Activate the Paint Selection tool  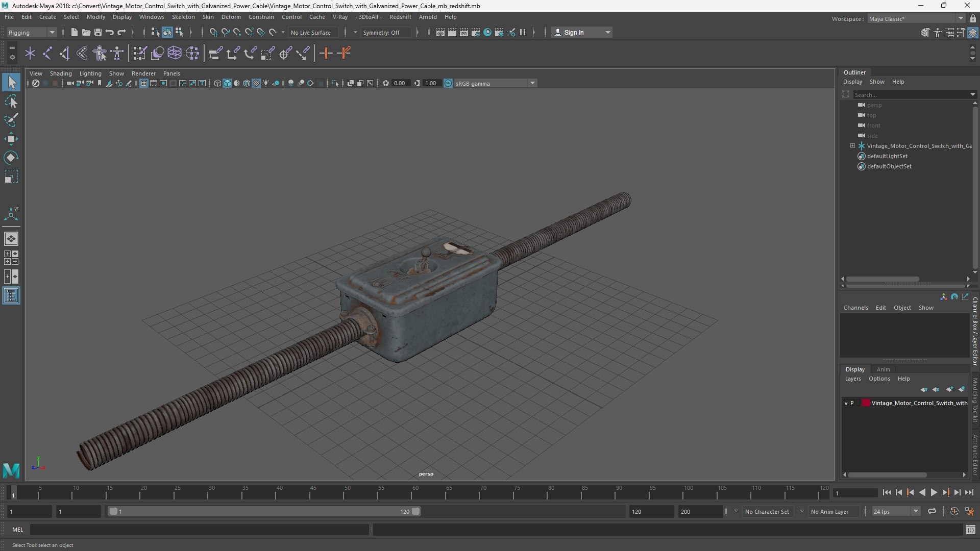coord(11,120)
